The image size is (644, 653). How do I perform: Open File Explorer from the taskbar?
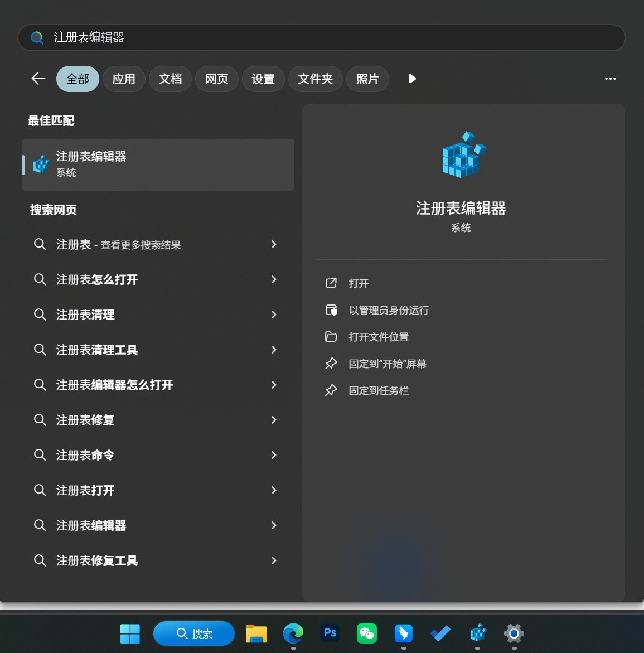(x=256, y=633)
